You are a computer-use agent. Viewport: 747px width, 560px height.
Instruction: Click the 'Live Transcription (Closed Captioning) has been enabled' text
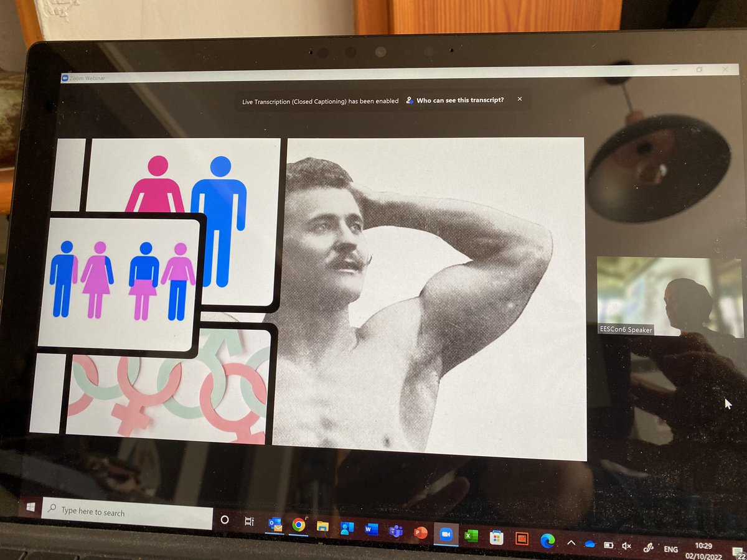[321, 101]
